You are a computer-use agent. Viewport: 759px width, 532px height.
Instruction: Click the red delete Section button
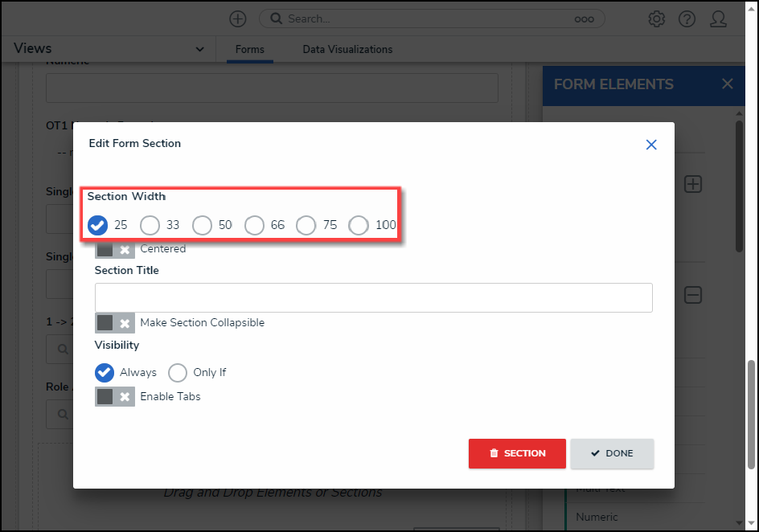(x=517, y=453)
